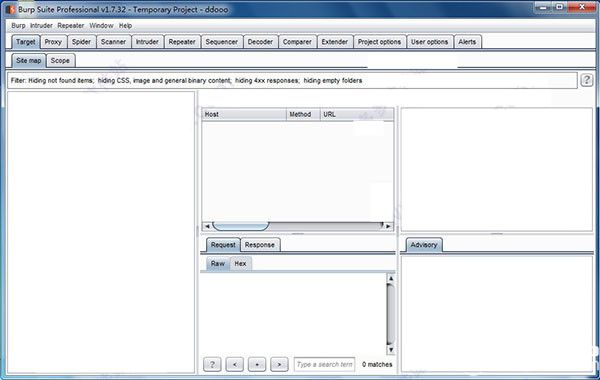
Task: Click the search help question mark button
Action: (212, 364)
